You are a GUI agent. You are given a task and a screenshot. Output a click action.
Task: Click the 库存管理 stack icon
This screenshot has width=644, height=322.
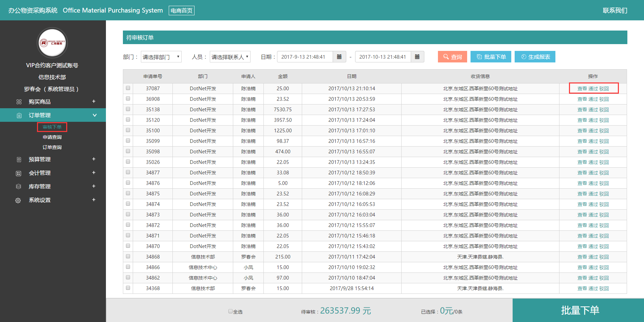[x=19, y=187]
